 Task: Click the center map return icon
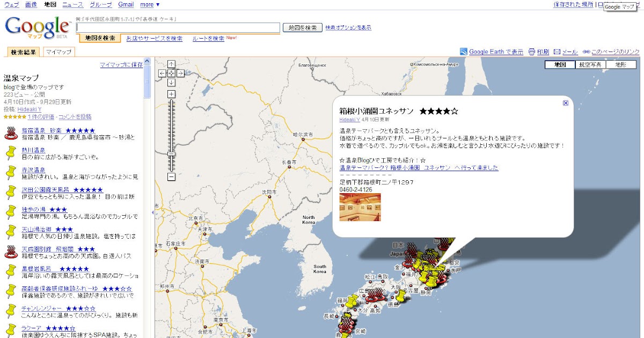pyautogui.click(x=171, y=73)
